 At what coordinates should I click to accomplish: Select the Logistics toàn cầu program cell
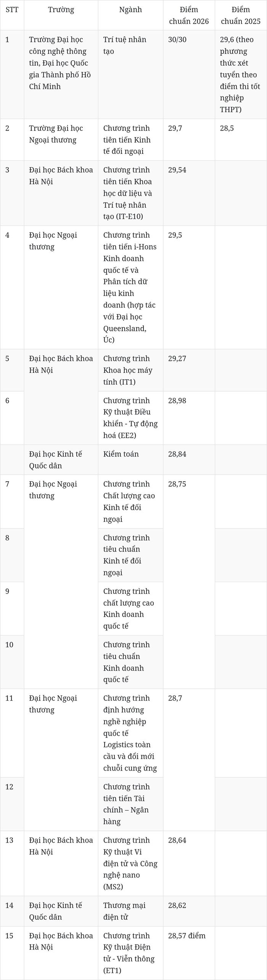130,733
